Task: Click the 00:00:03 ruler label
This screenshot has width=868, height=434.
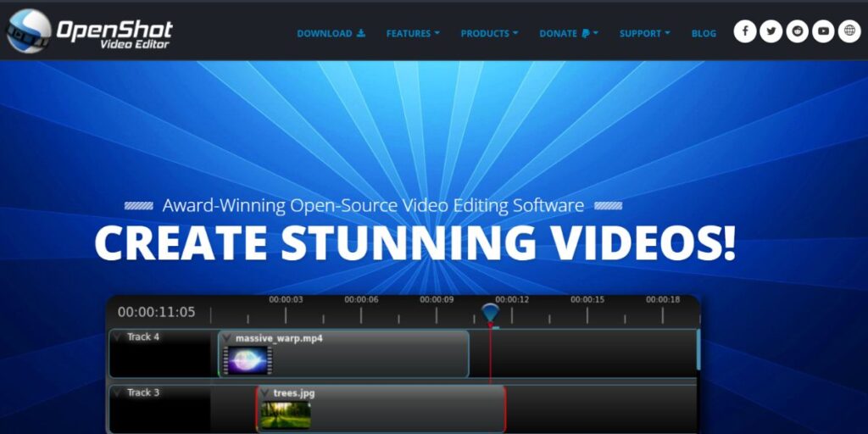Action: (x=286, y=299)
